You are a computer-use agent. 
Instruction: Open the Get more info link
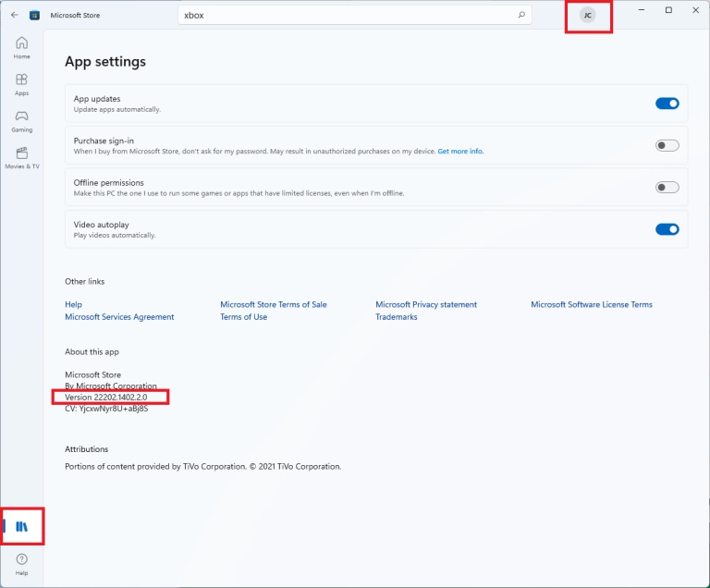point(460,152)
